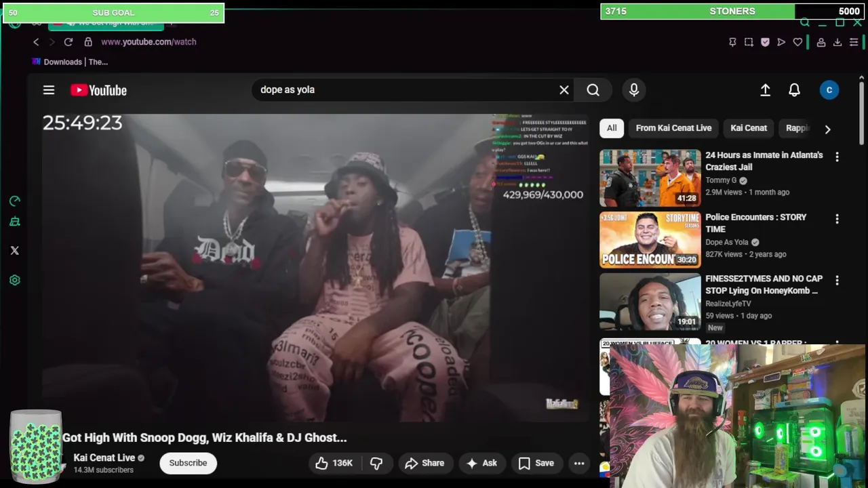Show more filter chips with right arrow
868x488 pixels.
coord(827,129)
